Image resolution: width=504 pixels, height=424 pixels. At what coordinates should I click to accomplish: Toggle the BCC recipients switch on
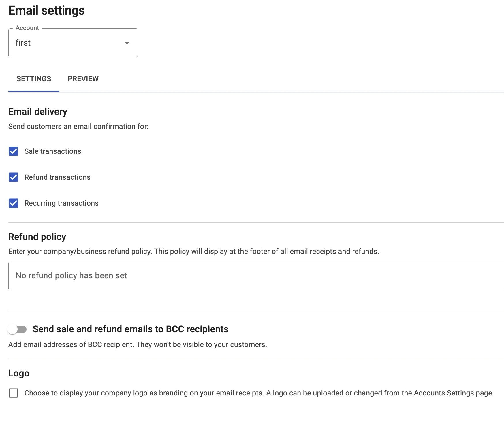tap(17, 329)
